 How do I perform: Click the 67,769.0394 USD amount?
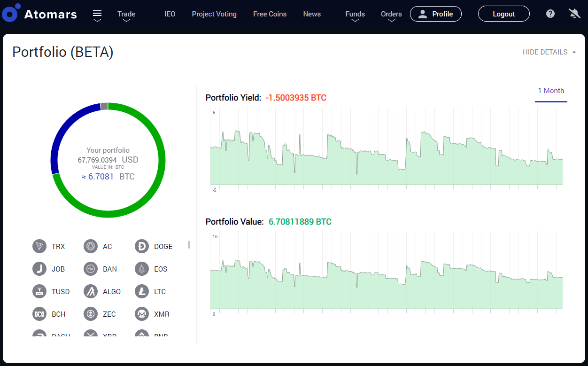[x=108, y=160]
